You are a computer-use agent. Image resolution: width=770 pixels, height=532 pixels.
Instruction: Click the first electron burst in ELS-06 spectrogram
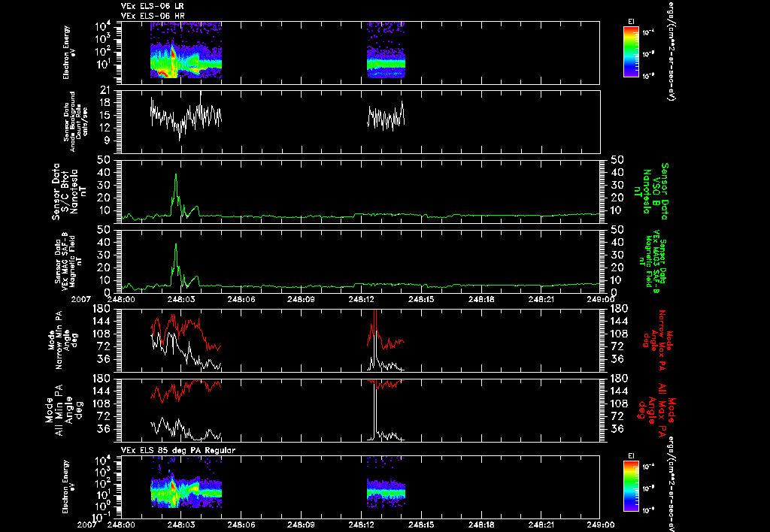pos(186,50)
